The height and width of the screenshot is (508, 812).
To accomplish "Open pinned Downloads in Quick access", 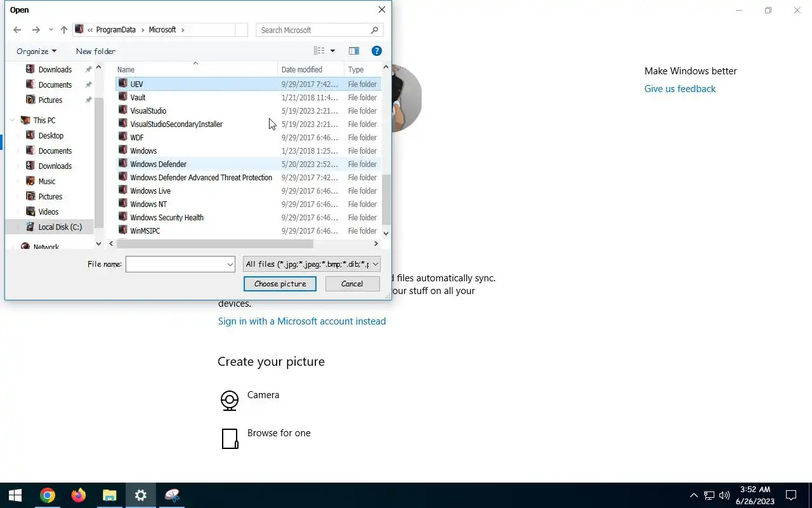I will tap(55, 69).
